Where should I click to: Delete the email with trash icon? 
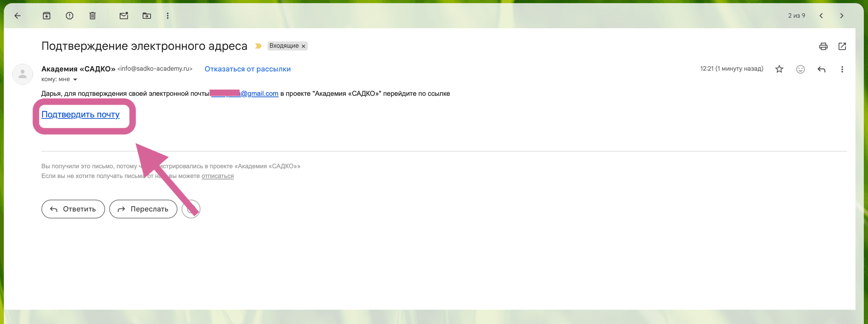click(93, 16)
